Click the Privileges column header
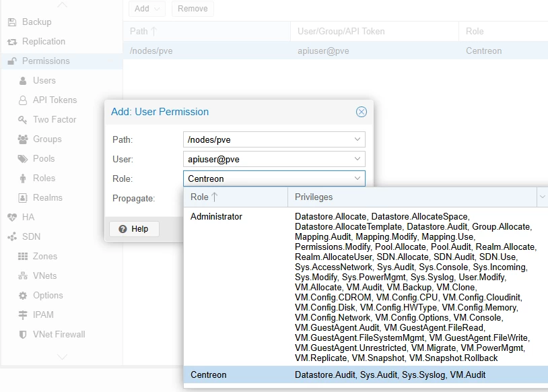 [x=413, y=197]
